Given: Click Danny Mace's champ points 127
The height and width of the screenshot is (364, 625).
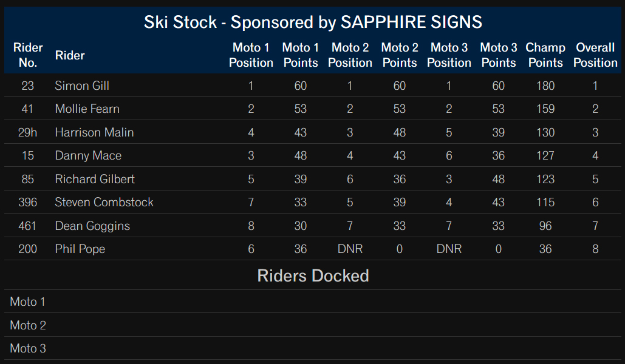Looking at the screenshot, I should tap(545, 155).
